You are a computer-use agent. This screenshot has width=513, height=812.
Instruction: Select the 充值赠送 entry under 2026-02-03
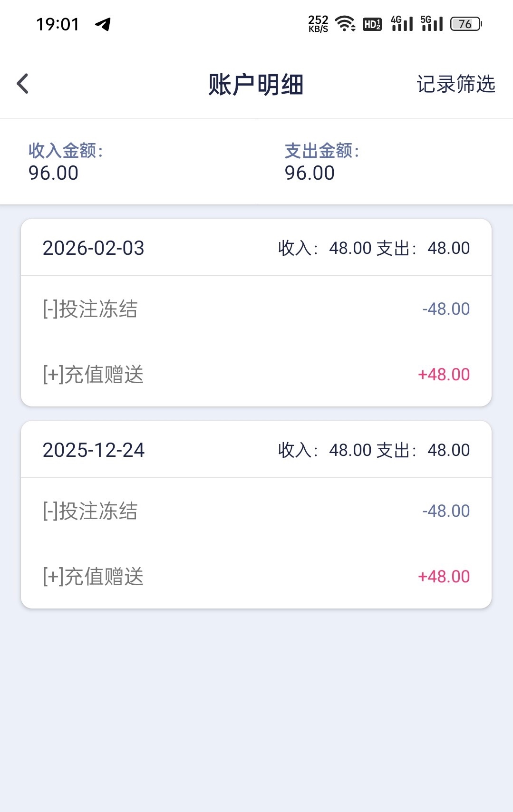click(93, 375)
